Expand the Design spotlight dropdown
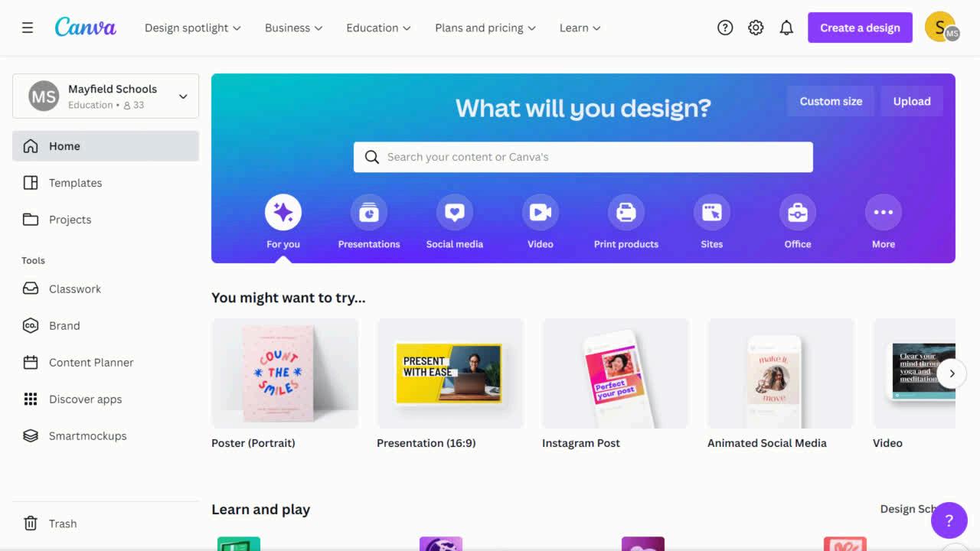 click(x=193, y=28)
